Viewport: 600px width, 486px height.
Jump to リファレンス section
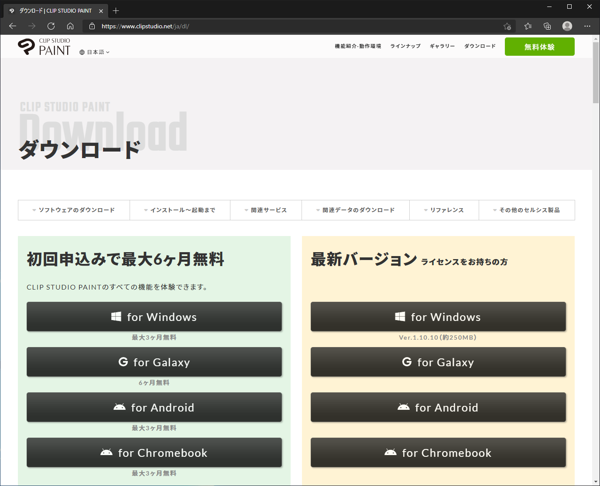tap(444, 210)
